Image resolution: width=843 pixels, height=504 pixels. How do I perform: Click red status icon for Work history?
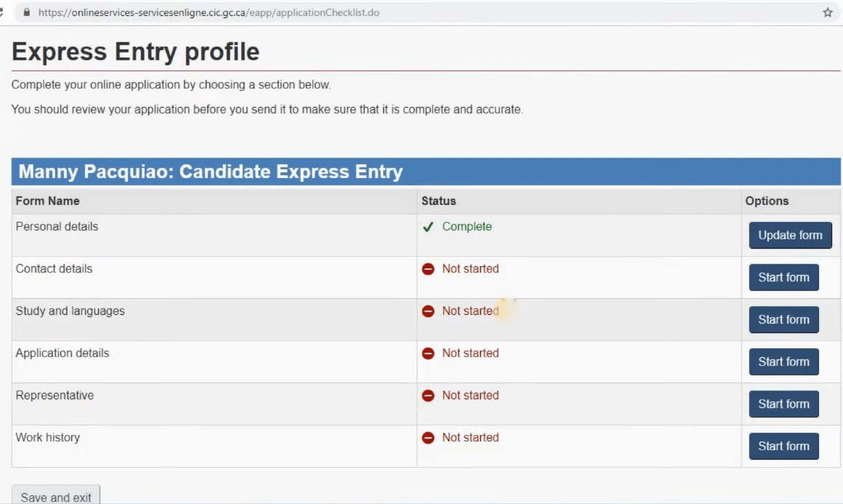click(428, 438)
